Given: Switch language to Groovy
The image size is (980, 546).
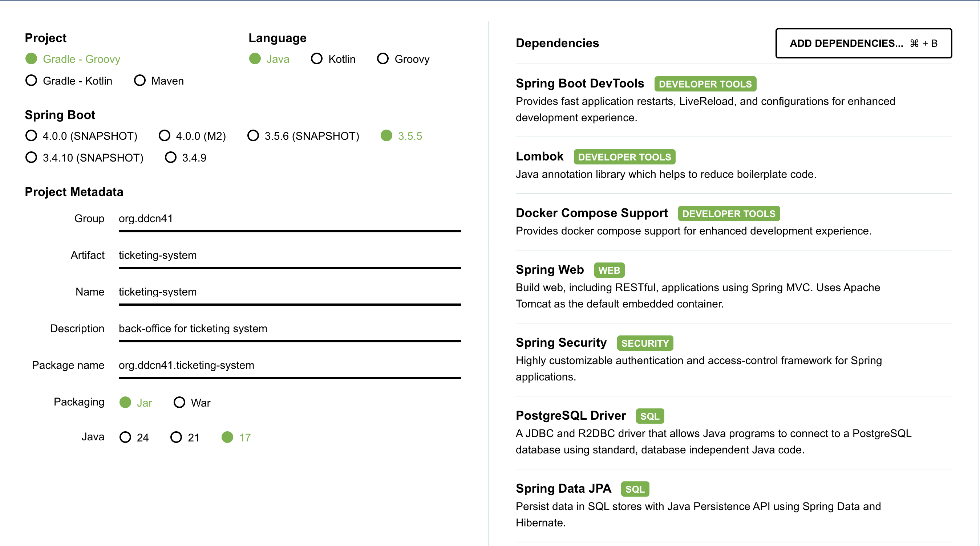Looking at the screenshot, I should click(x=383, y=59).
